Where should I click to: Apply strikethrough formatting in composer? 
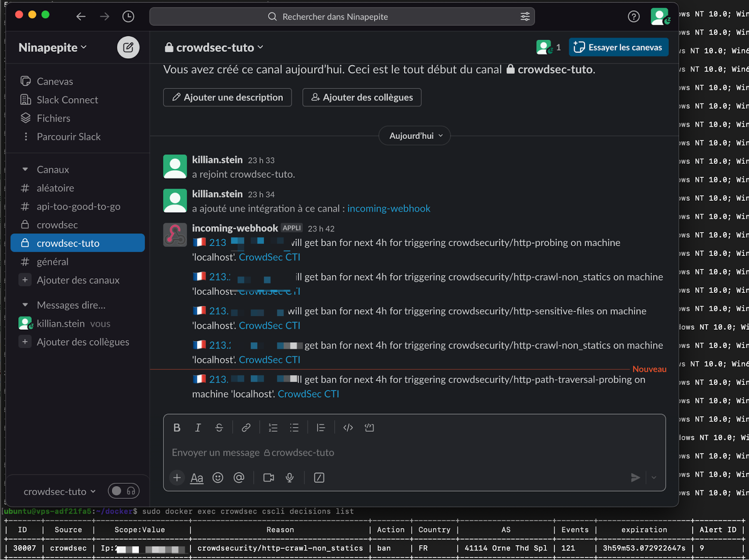click(219, 428)
